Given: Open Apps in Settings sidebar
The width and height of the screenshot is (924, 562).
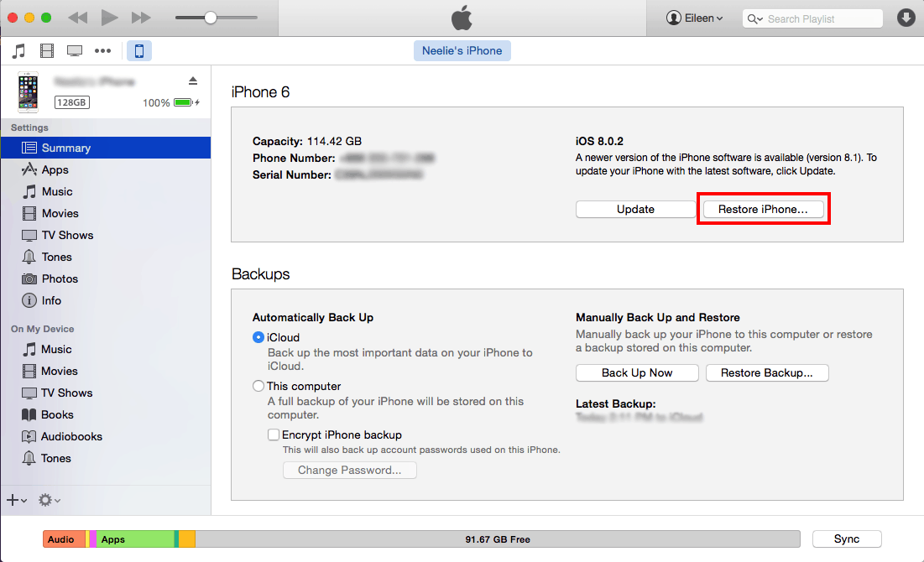Looking at the screenshot, I should (x=106, y=169).
